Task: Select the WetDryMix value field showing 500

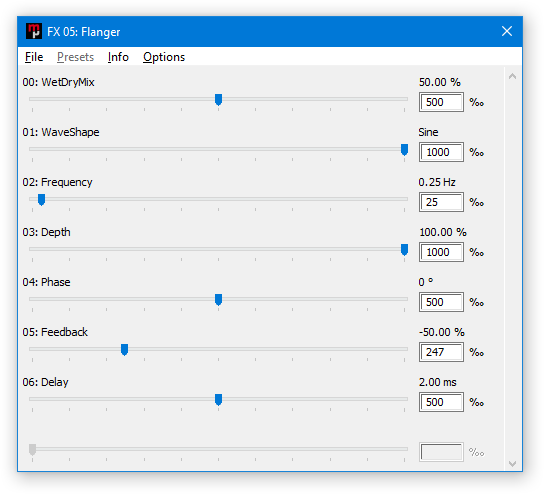Action: tap(441, 102)
